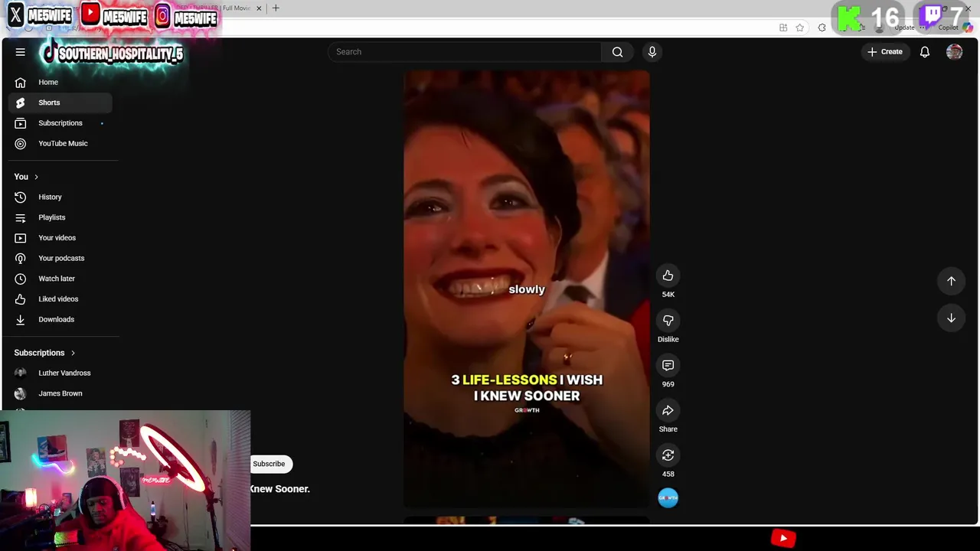Click the Subscriptions icon in sidebar
Image resolution: width=980 pixels, height=551 pixels.
(21, 123)
